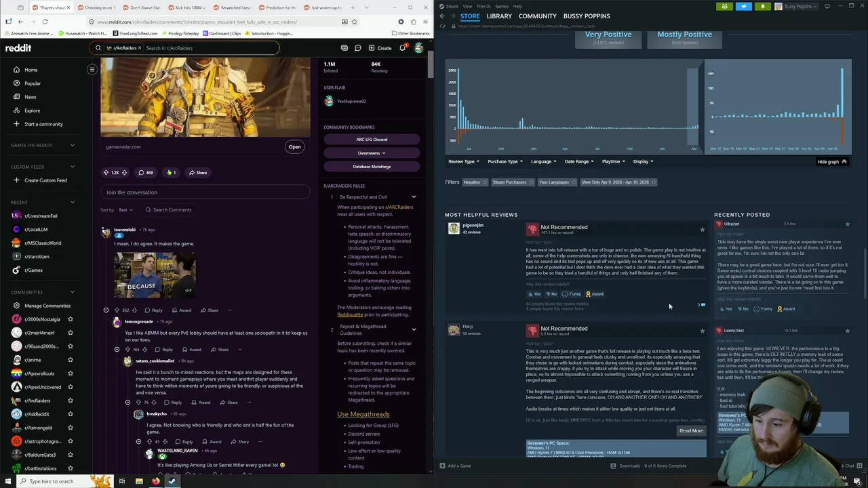868x488 pixels.
Task: Upvote the Arc Raiders post
Action: point(106,173)
